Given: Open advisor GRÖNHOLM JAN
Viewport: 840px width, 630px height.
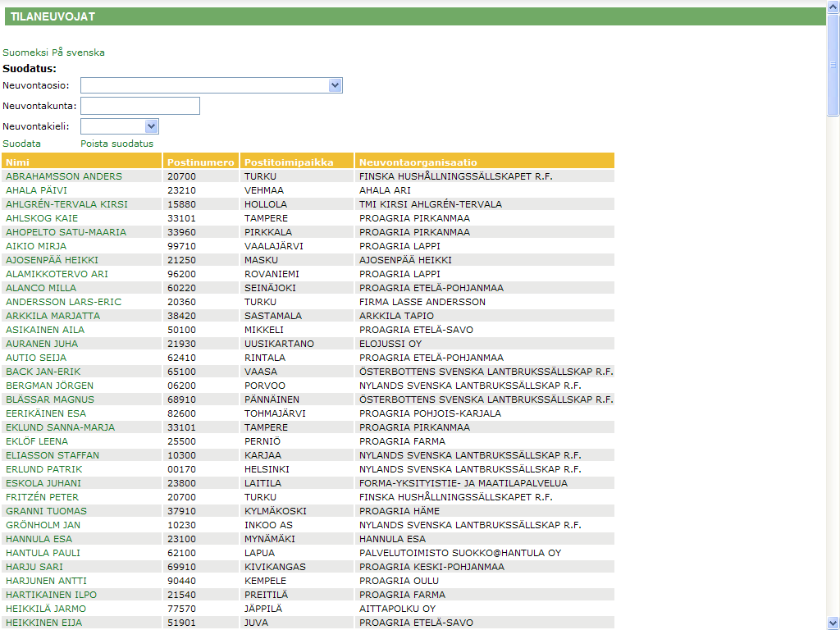Looking at the screenshot, I should tap(43, 524).
